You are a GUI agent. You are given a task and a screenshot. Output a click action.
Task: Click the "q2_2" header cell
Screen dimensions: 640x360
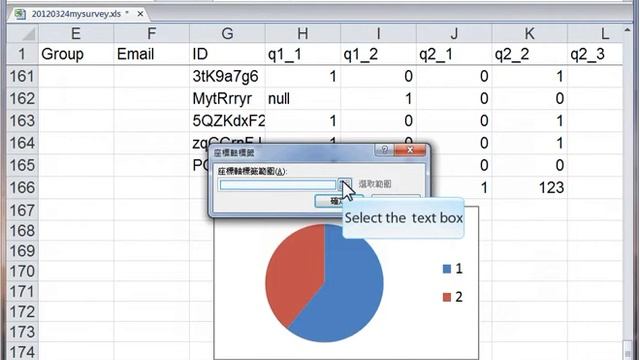click(x=529, y=54)
